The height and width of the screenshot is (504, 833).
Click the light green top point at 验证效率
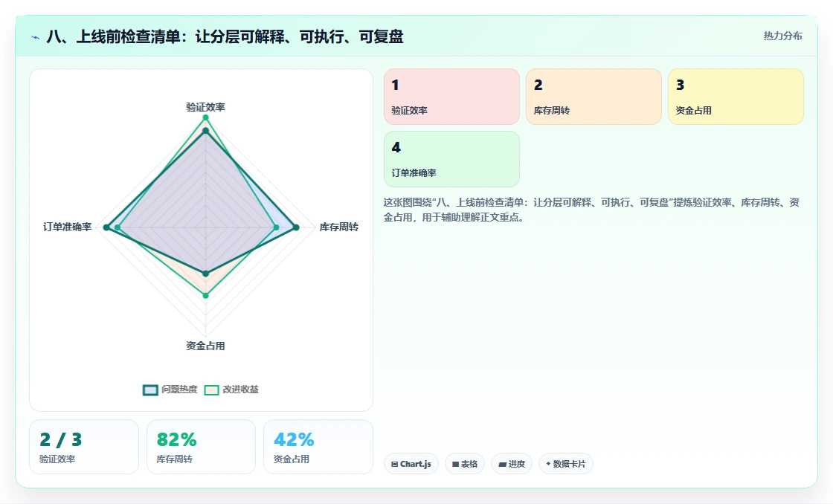205,117
